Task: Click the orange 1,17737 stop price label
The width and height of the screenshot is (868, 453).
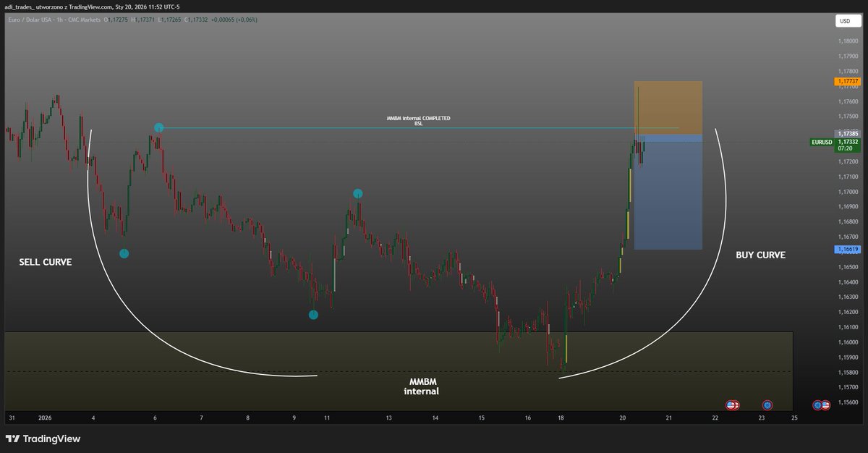Action: 848,82
